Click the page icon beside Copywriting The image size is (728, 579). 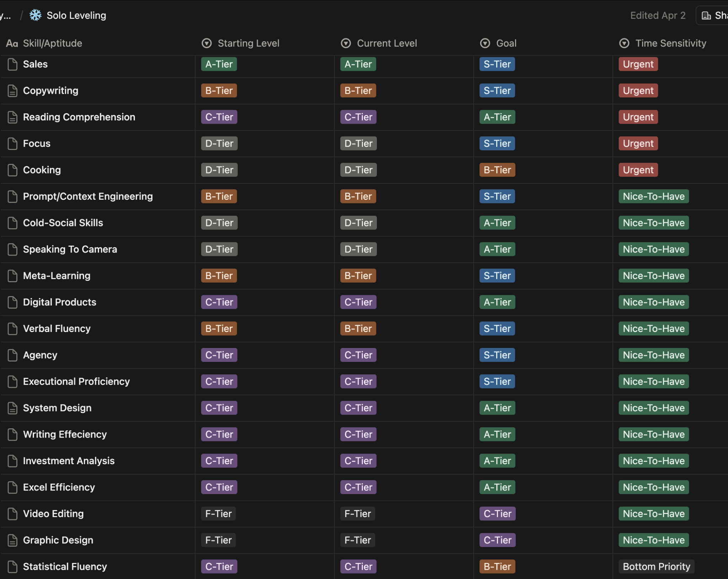point(12,91)
